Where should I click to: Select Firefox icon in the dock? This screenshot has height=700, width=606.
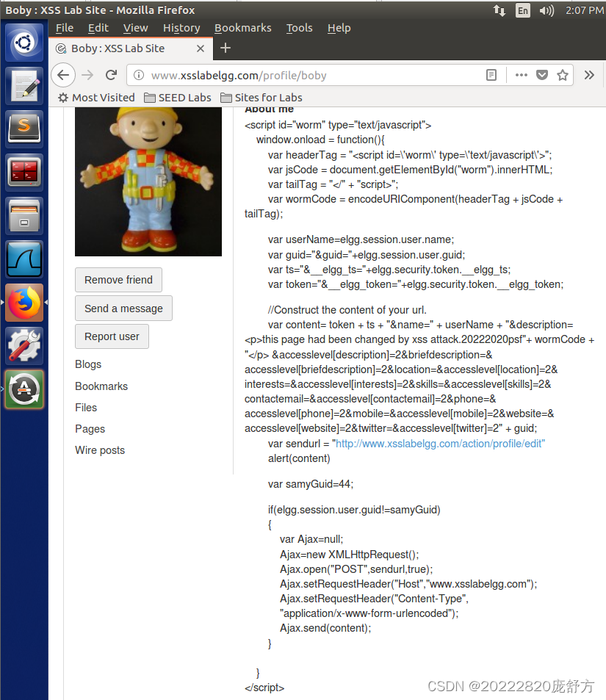[x=24, y=303]
